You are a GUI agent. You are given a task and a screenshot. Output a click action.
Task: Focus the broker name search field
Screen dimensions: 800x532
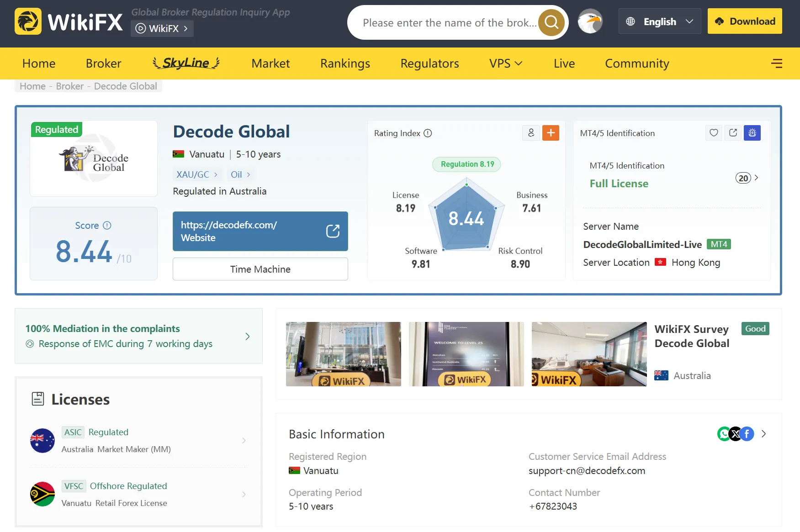point(450,22)
